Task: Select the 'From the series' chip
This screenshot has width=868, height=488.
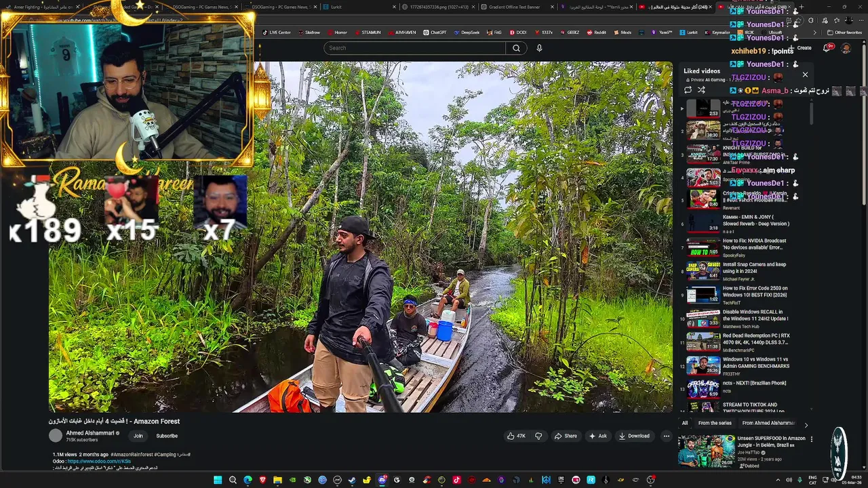Action: point(715,423)
